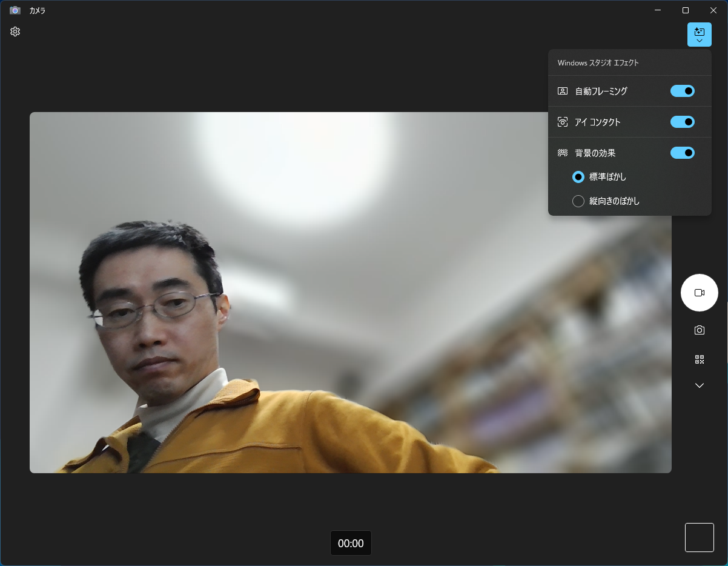Switch to video mode in the sidebar
The width and height of the screenshot is (728, 566).
point(700,293)
